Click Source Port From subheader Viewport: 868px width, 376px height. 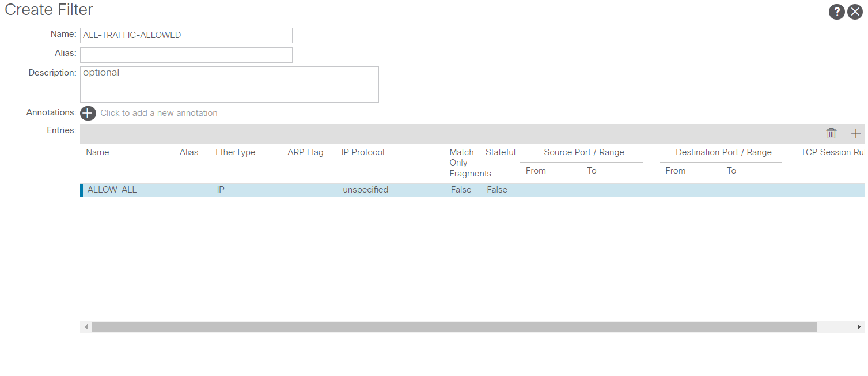pos(536,171)
